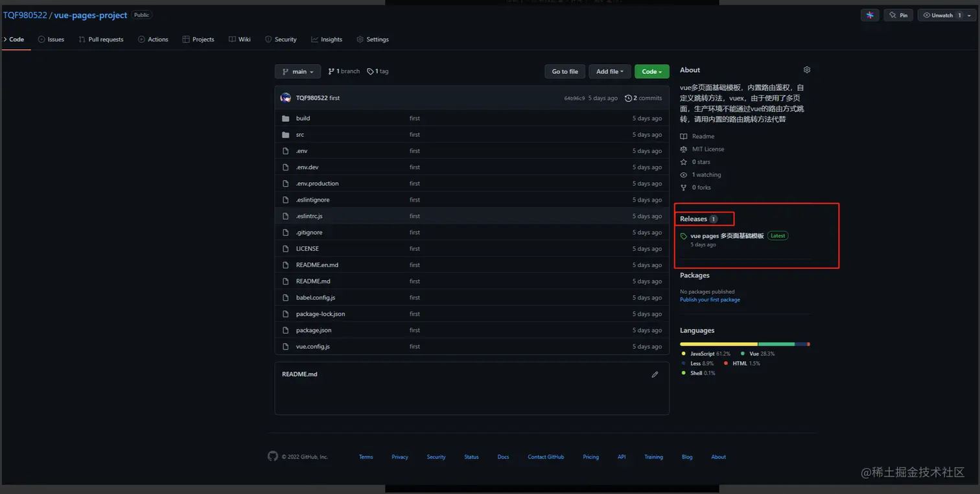Open the Projects tab
This screenshot has width=980, height=494.
point(198,40)
